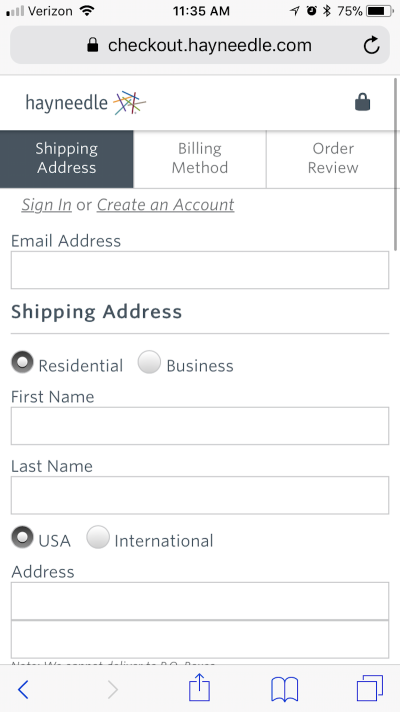Switch to the Order Review tab

pos(333,158)
